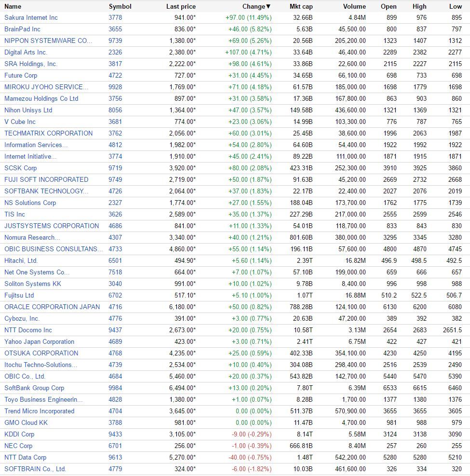Open JUSTSYSTEMS CORPORATION link
The height and width of the screenshot is (476, 470).
(52, 226)
